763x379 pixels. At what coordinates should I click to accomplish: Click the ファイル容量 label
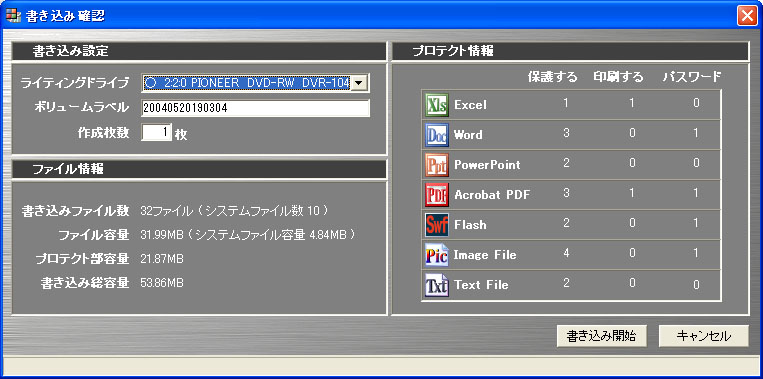point(93,235)
